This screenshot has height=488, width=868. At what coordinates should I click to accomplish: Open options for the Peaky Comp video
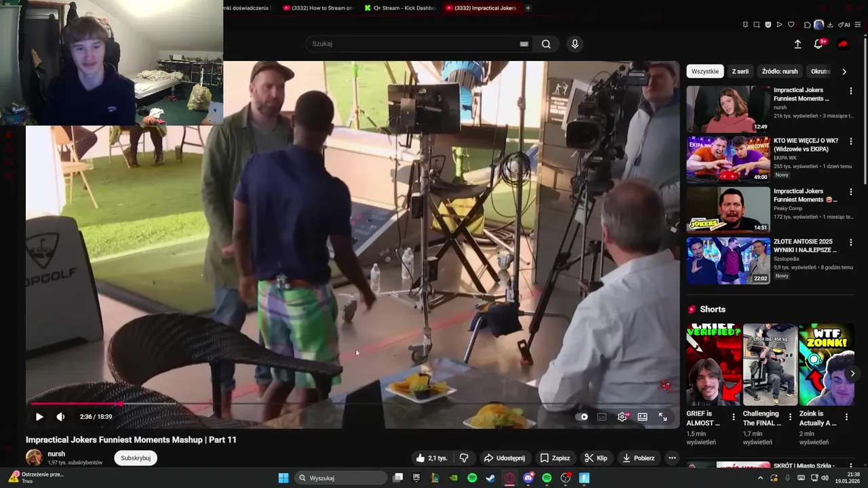click(851, 192)
